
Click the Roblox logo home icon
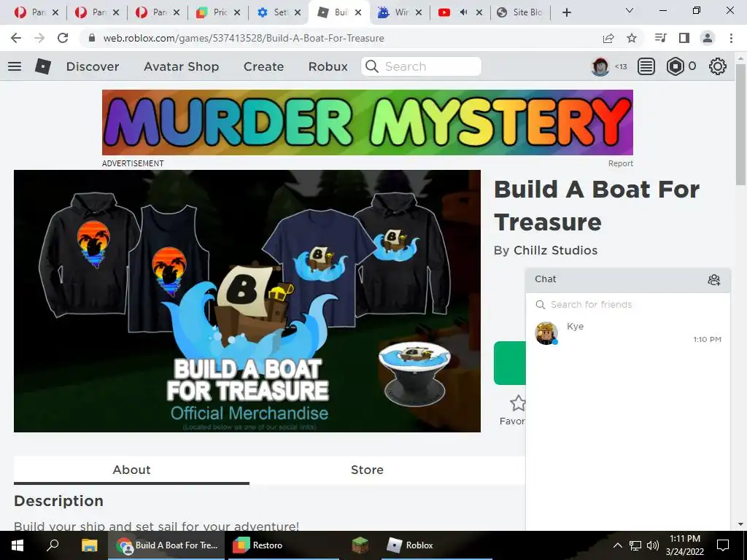[43, 66]
